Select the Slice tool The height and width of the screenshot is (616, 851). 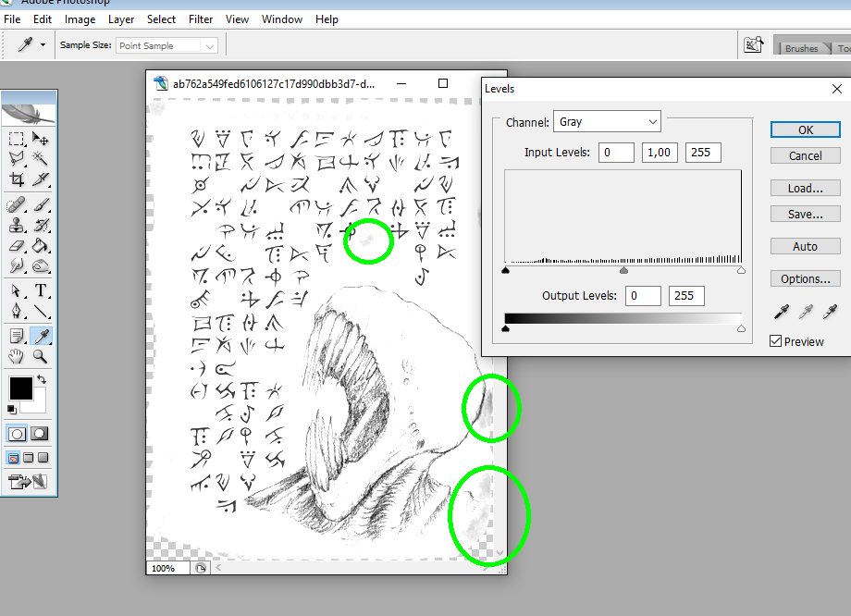point(40,179)
